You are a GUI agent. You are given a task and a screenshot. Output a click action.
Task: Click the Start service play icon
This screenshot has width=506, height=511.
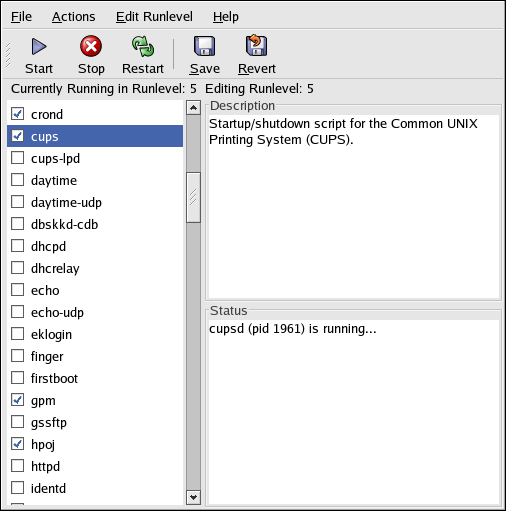[39, 46]
